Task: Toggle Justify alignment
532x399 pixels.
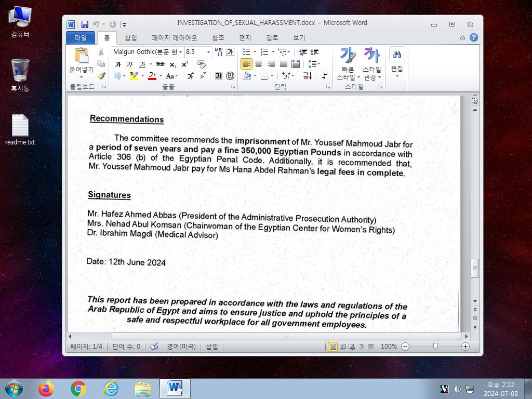Action: [x=283, y=64]
